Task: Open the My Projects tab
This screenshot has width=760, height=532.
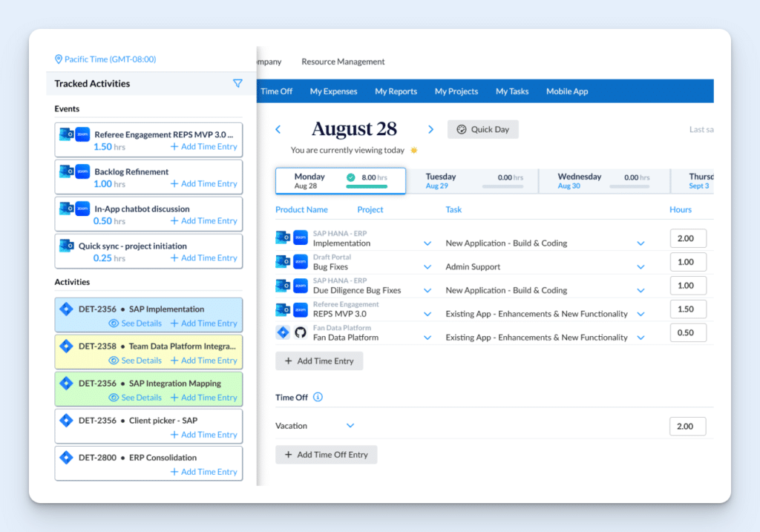Action: pos(456,91)
